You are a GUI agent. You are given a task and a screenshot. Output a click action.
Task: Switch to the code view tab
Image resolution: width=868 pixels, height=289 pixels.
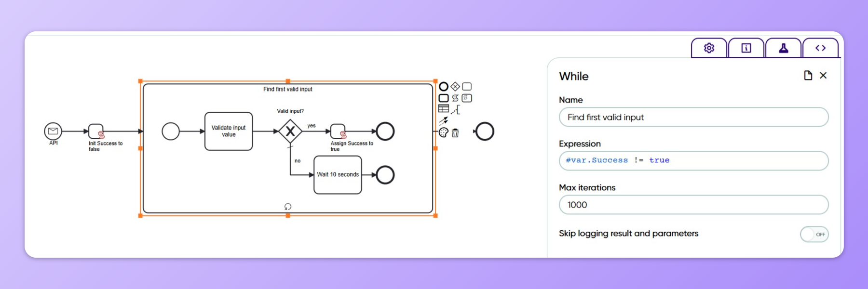pos(820,48)
